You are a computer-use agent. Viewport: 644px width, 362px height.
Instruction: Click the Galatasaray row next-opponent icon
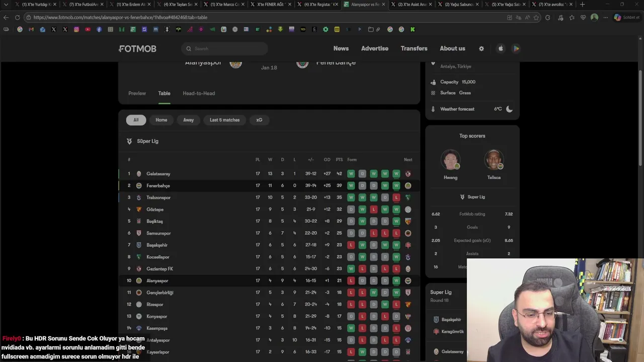click(x=408, y=174)
